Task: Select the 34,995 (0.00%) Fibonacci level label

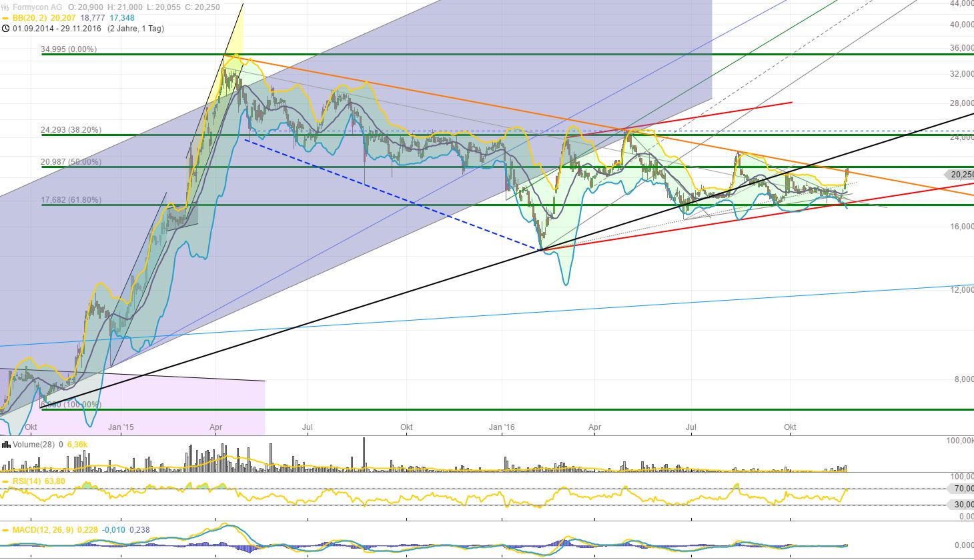Action: (x=69, y=49)
